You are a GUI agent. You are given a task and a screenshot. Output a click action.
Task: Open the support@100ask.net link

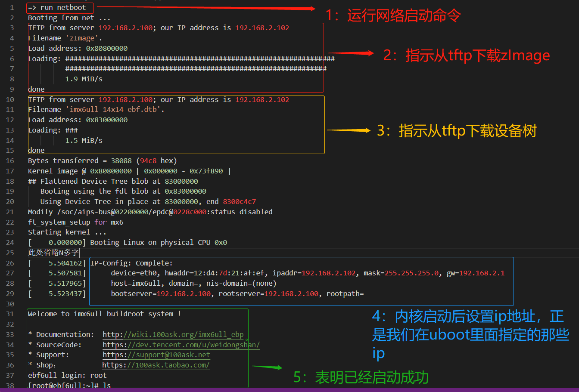click(x=156, y=355)
